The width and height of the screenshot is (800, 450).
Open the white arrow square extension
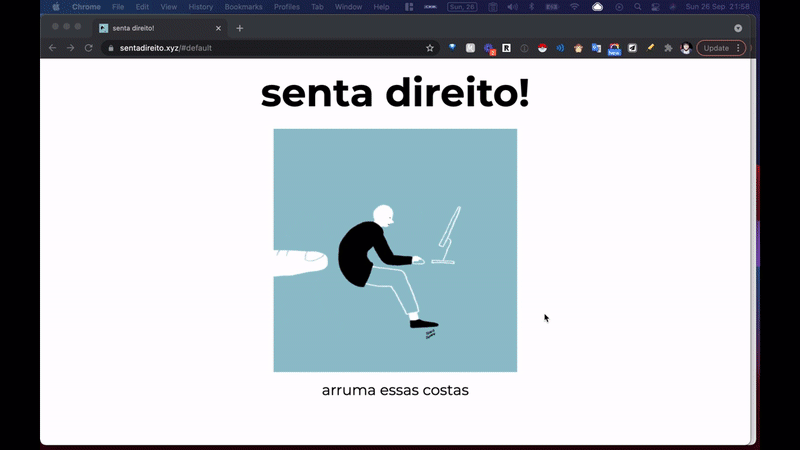[x=632, y=48]
